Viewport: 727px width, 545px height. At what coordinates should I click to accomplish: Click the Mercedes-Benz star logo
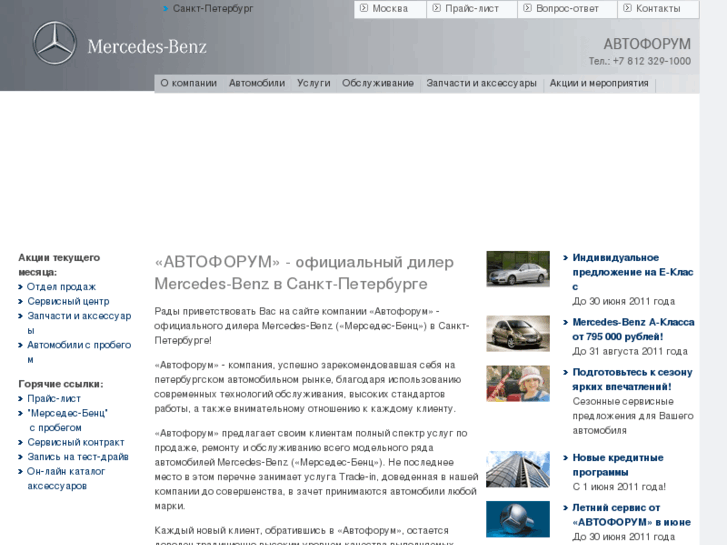55,43
